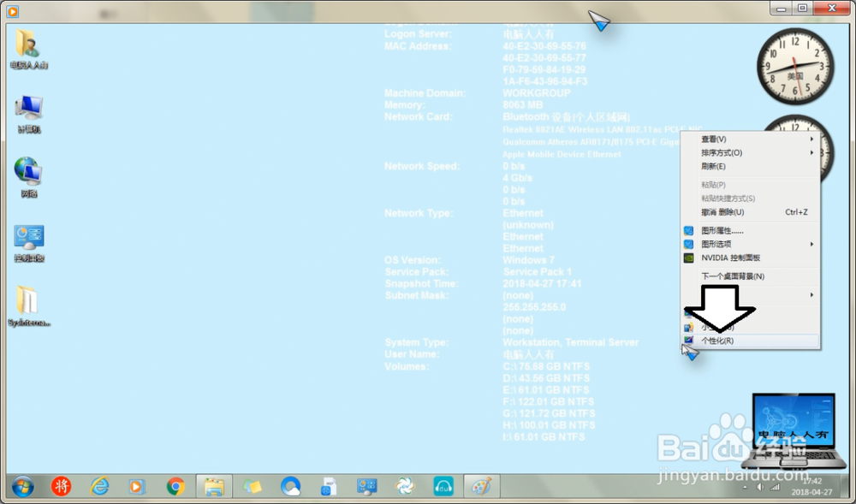Viewport: 856px width, 504px height.
Task: Open the pinwheel fan taskbar icon
Action: (405, 486)
